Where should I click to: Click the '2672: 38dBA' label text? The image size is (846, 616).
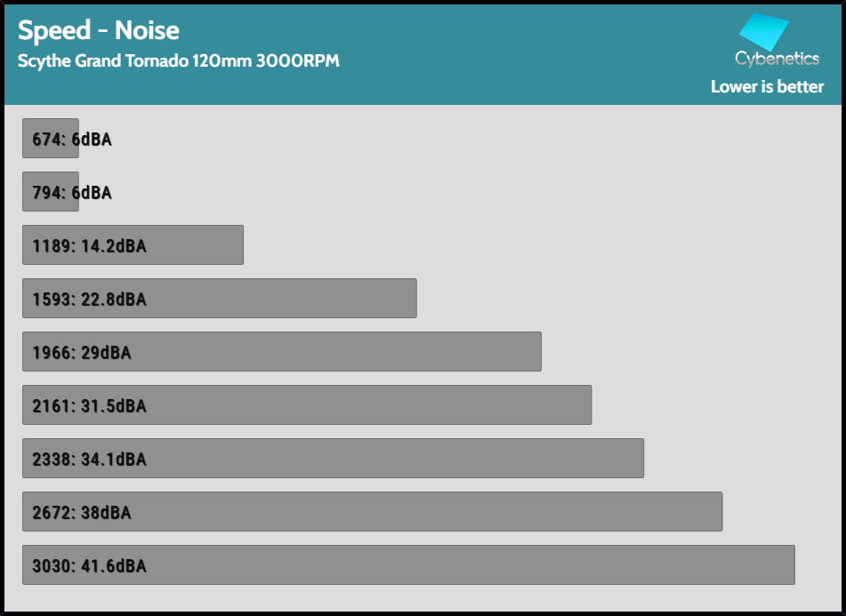tap(81, 513)
